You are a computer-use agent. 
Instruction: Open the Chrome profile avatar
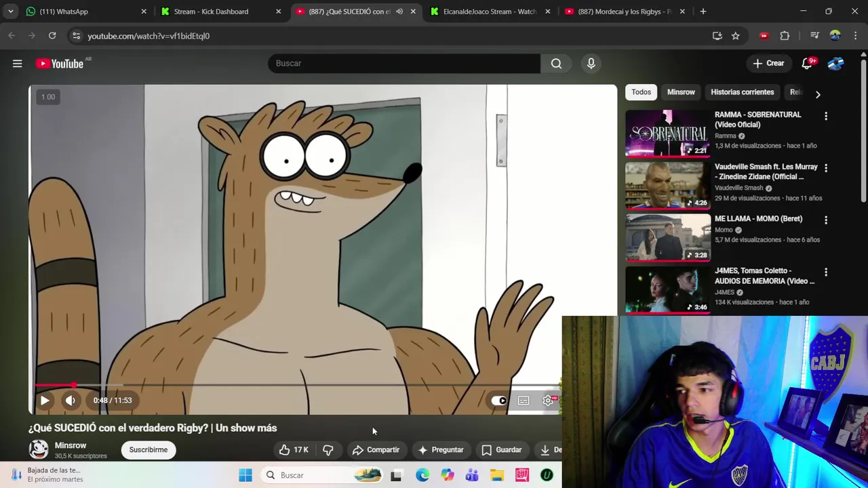[x=835, y=36]
